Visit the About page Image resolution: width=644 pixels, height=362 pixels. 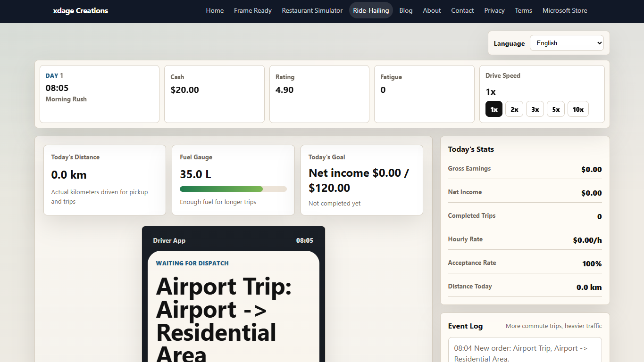432,10
